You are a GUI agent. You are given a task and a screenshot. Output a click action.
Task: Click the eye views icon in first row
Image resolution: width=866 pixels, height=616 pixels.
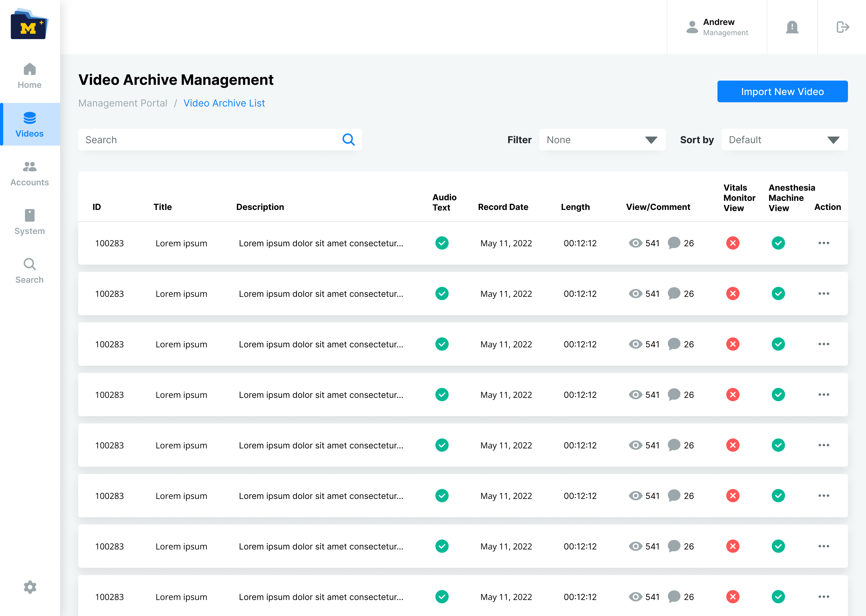[635, 243]
